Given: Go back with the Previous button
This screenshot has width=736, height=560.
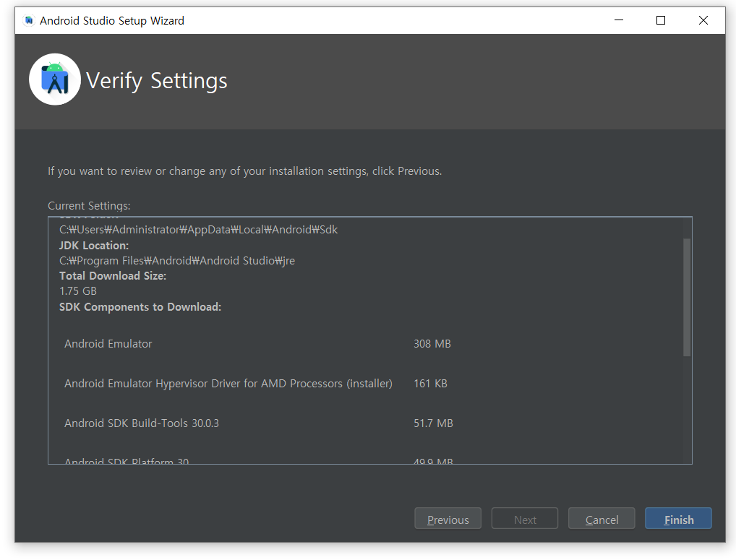Looking at the screenshot, I should [x=448, y=518].
